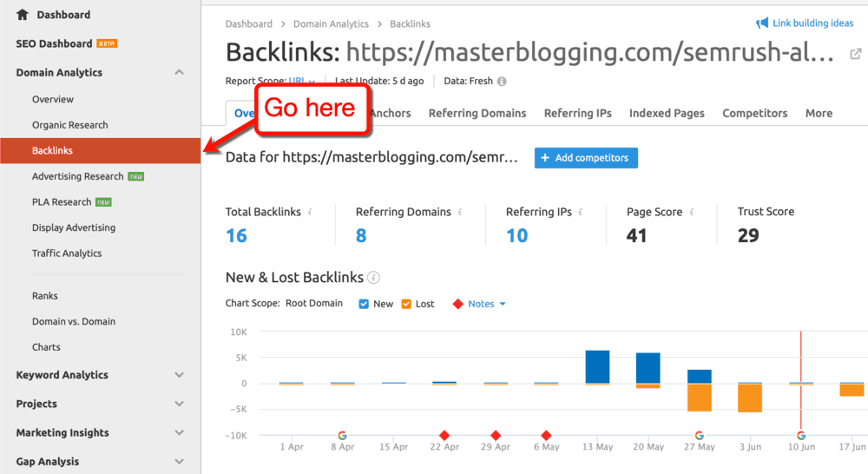The width and height of the screenshot is (868, 474).
Task: Click the Total Backlinks value 16
Action: (x=236, y=236)
